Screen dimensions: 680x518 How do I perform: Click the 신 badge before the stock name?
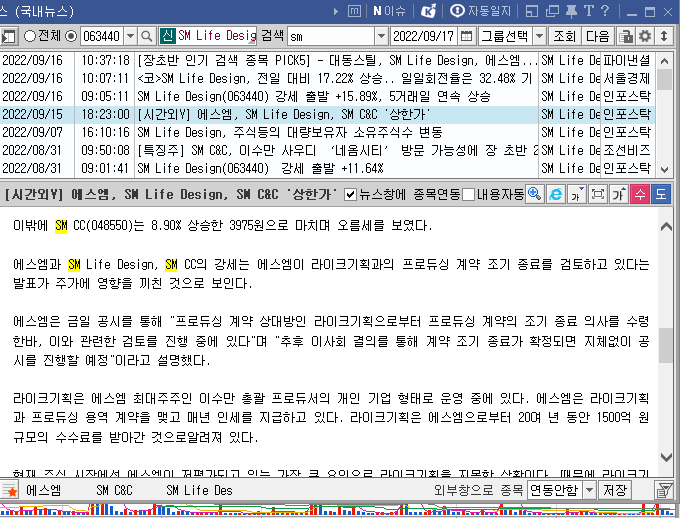167,36
